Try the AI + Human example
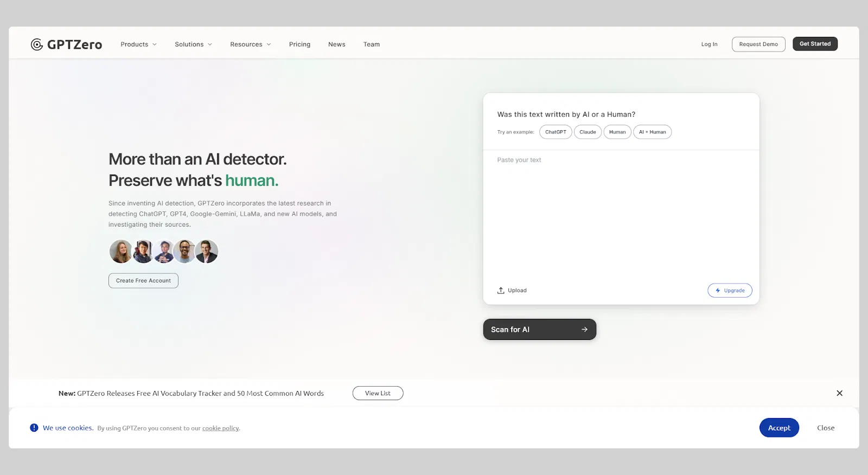868x475 pixels. [653, 132]
